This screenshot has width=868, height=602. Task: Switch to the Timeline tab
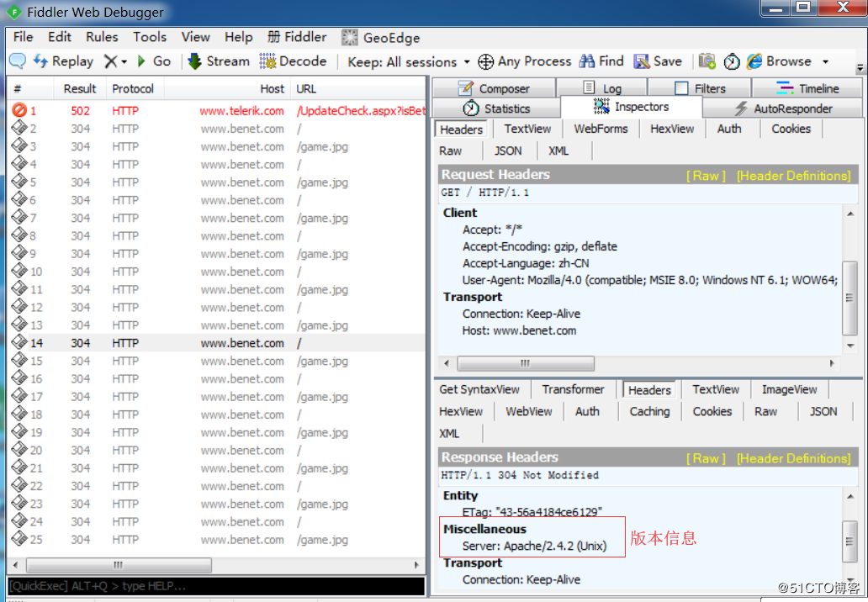pos(807,88)
